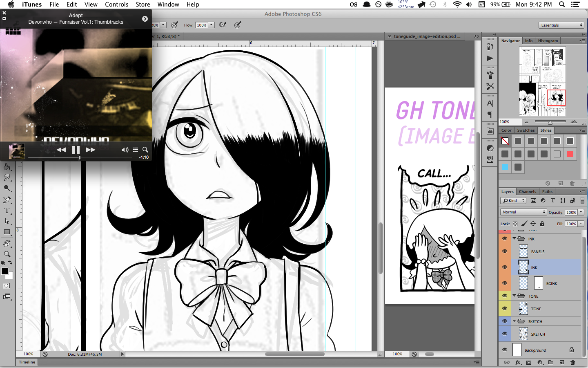Open the Essentials workspace dropdown
Viewport: 588px width, 368px height.
(x=561, y=25)
